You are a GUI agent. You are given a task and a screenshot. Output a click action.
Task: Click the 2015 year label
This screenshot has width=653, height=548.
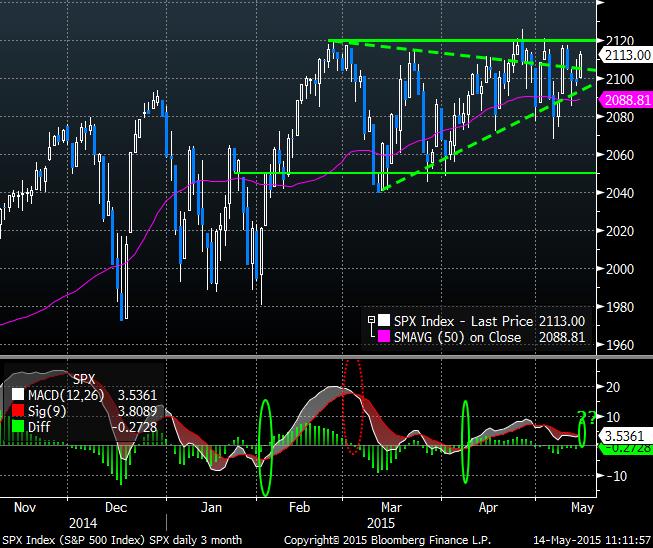click(x=381, y=523)
